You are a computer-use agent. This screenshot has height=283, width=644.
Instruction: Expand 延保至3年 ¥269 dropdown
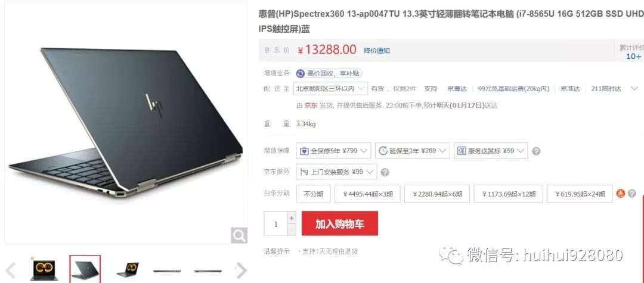coord(413,151)
